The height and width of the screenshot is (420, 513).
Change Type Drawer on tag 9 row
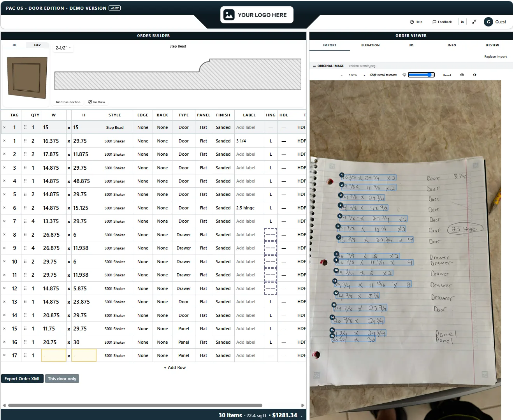pos(184,248)
